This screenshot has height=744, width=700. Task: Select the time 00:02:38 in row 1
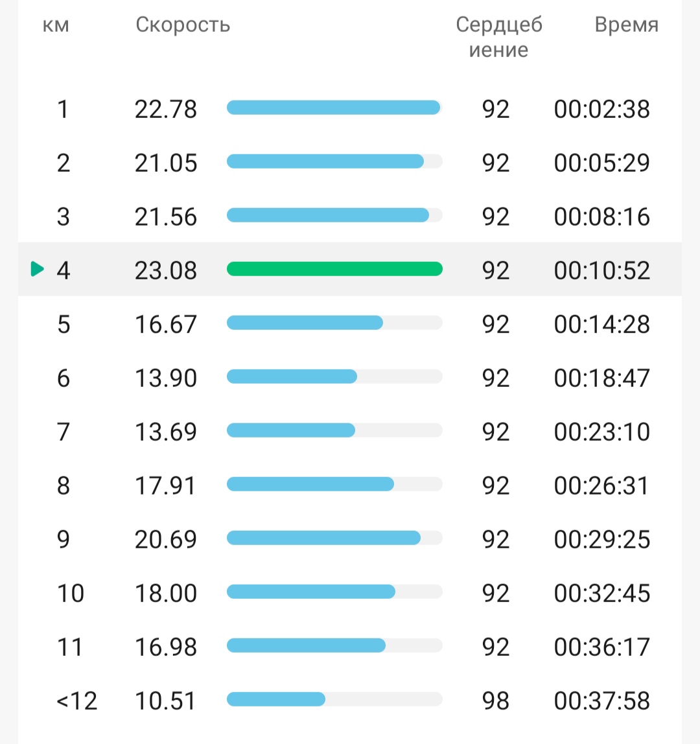pos(601,109)
